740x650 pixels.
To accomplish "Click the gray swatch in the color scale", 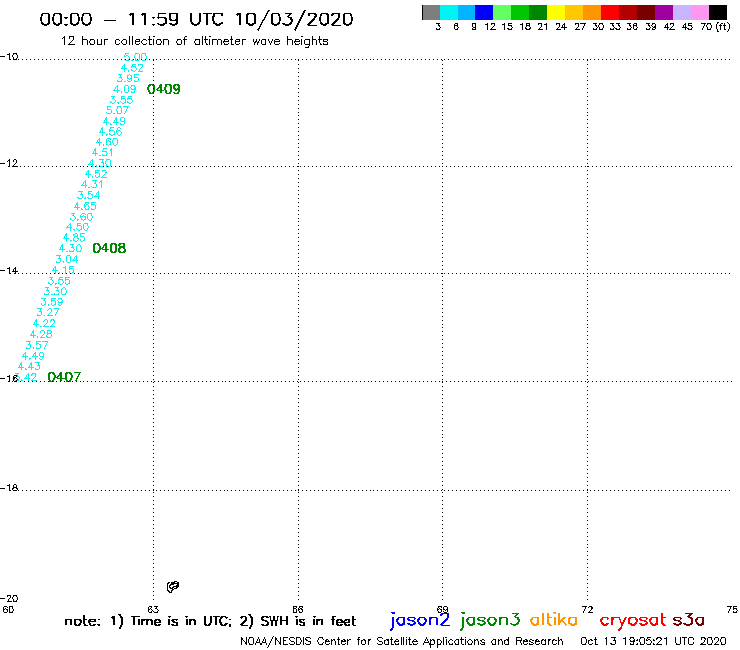I will coord(431,12).
